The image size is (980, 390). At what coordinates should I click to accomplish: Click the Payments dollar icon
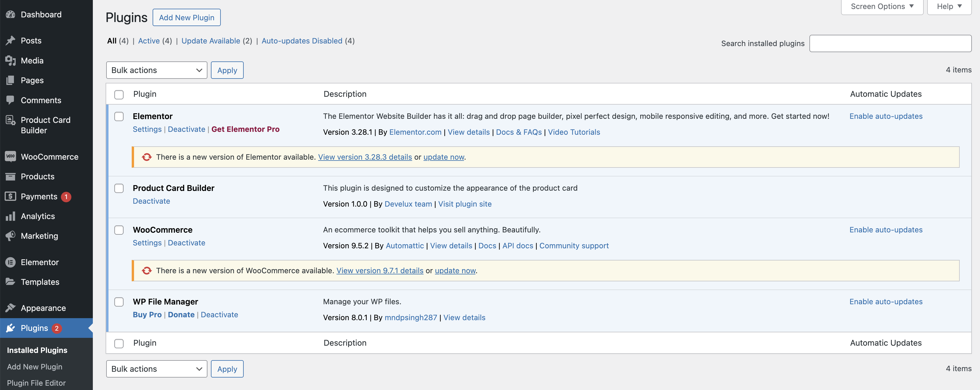coord(11,196)
